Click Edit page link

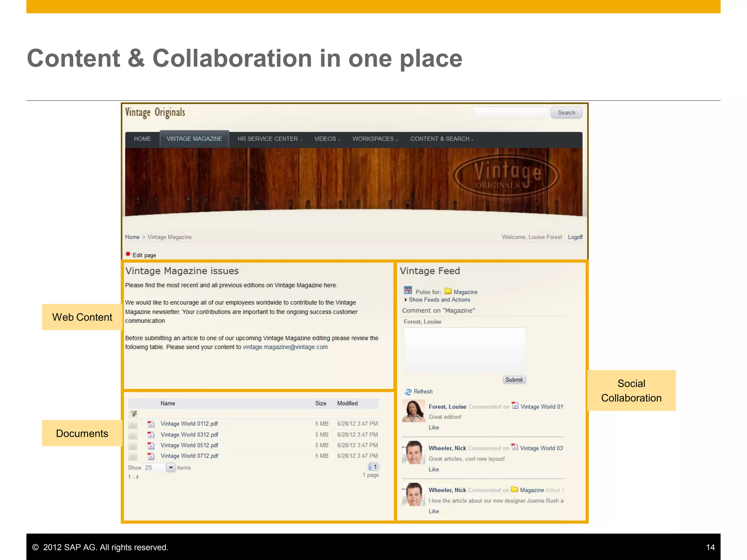(x=144, y=255)
